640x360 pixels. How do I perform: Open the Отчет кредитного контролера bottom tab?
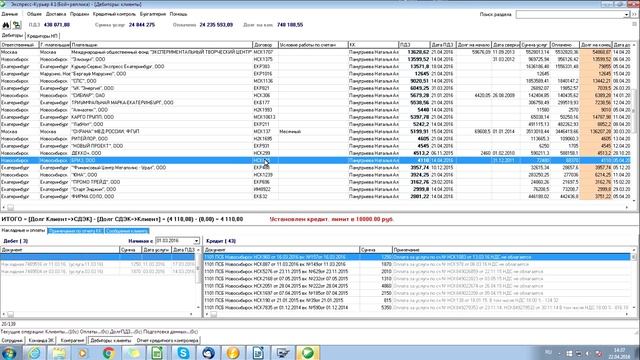167,340
